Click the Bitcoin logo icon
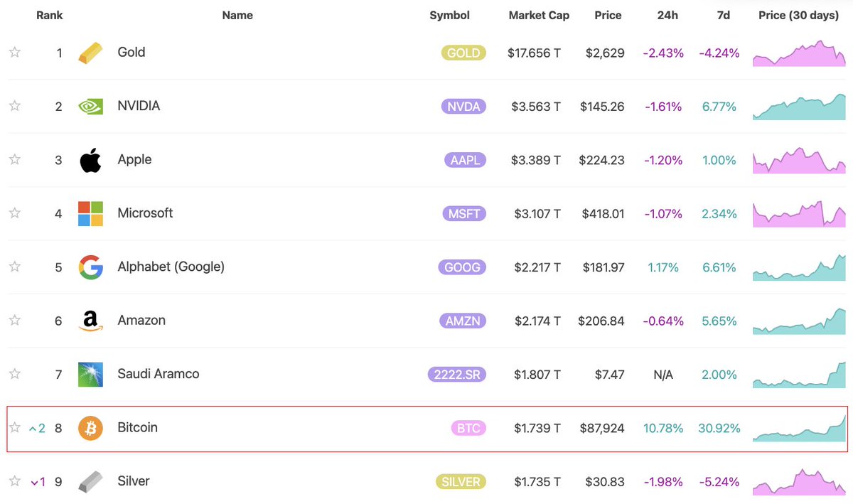853x504 pixels. [90, 428]
